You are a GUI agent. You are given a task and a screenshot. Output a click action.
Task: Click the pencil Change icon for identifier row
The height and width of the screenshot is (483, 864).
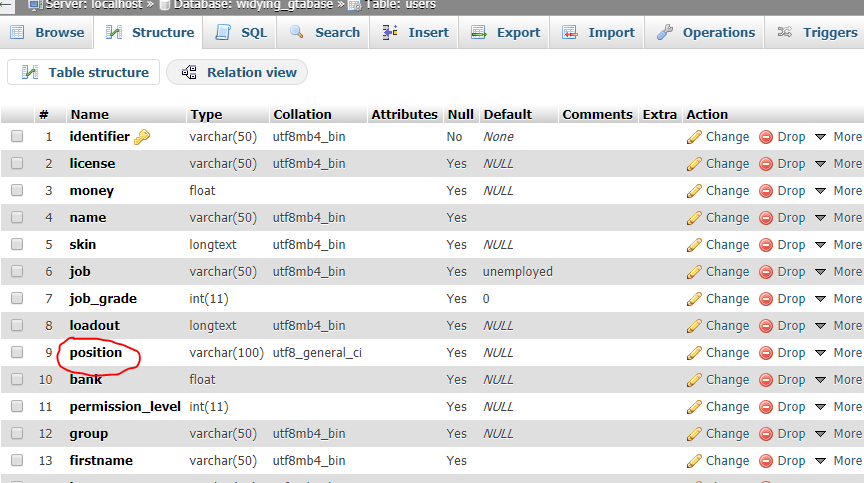point(694,137)
